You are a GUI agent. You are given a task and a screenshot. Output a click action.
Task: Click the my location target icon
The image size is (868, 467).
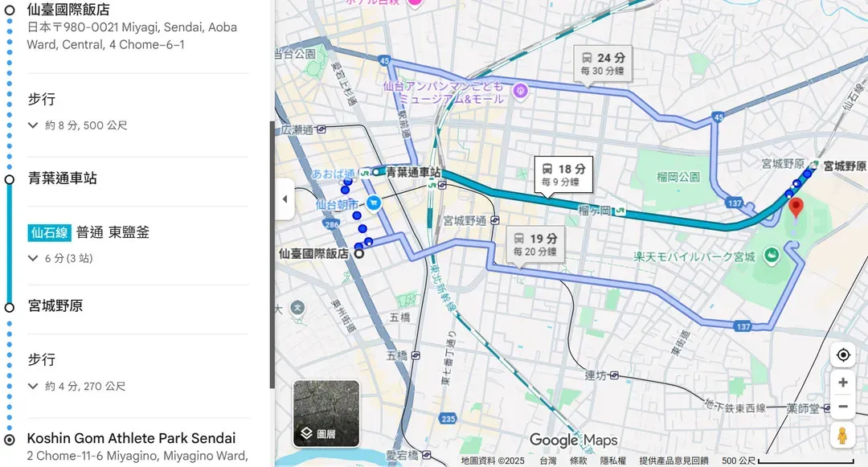[842, 354]
